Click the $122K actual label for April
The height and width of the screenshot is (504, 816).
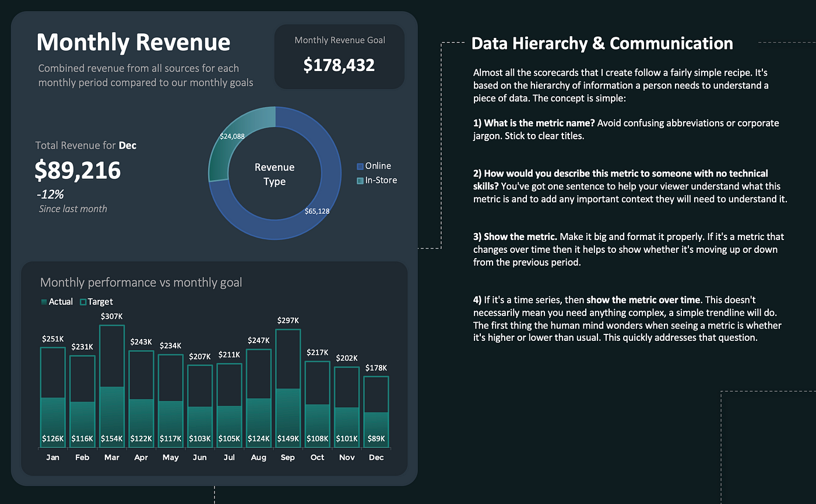click(141, 439)
